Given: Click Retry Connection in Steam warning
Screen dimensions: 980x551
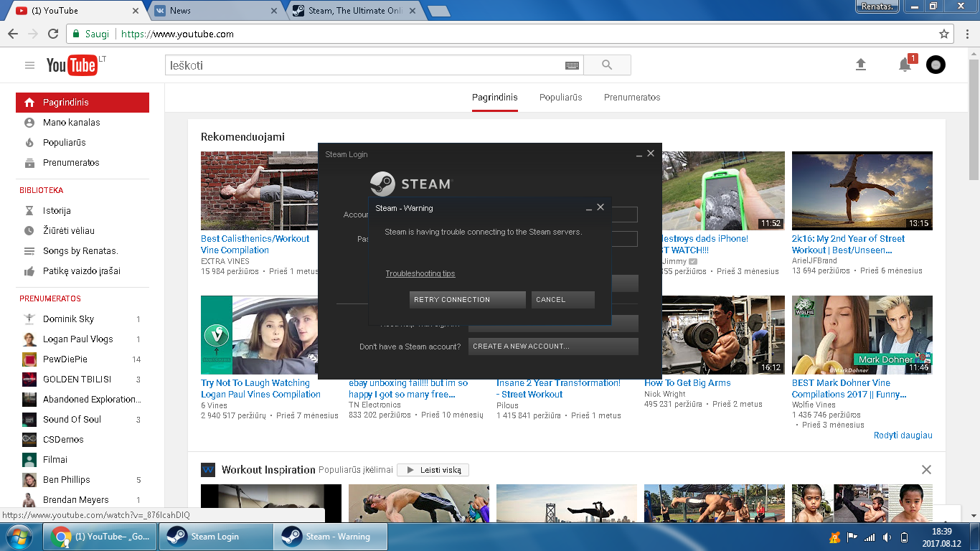Looking at the screenshot, I should pyautogui.click(x=467, y=300).
